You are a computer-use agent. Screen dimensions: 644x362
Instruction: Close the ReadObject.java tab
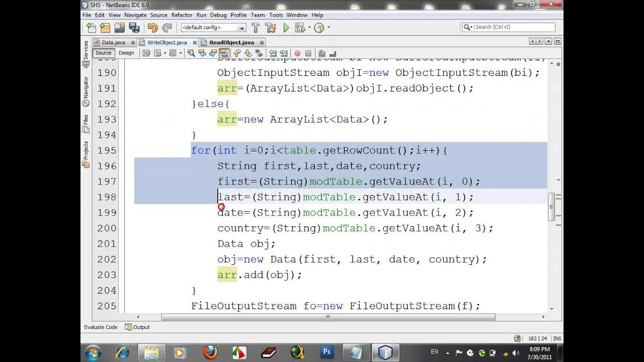pyautogui.click(x=262, y=42)
